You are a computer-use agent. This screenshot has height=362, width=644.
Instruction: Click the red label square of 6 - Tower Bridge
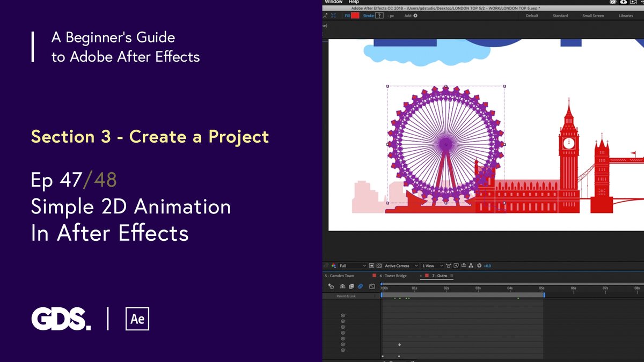click(375, 276)
